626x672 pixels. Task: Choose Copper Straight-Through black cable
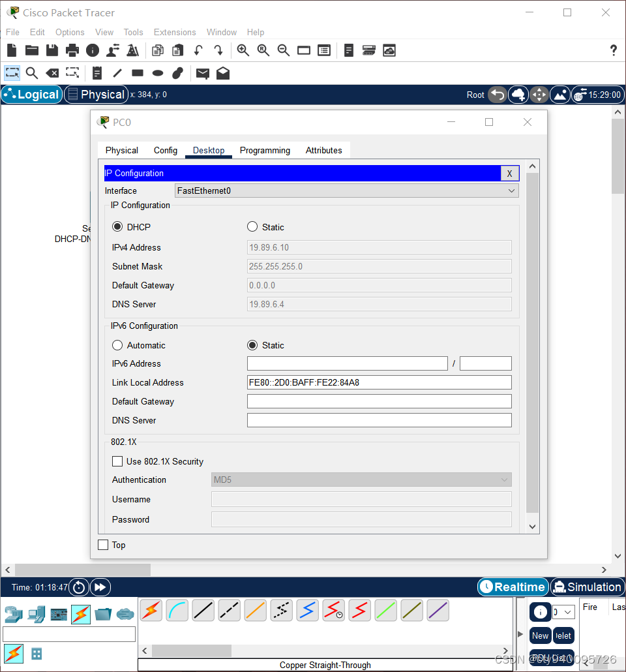(203, 611)
